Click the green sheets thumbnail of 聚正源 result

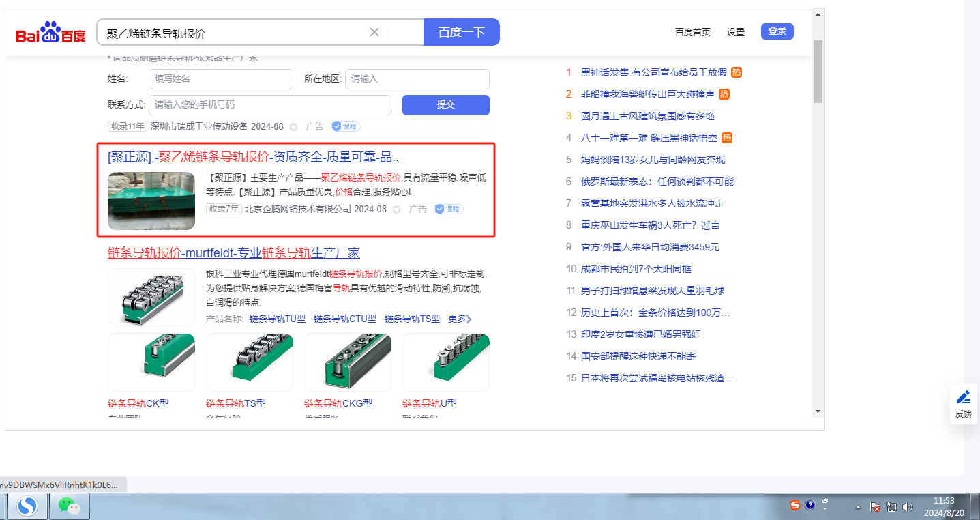[x=151, y=201]
